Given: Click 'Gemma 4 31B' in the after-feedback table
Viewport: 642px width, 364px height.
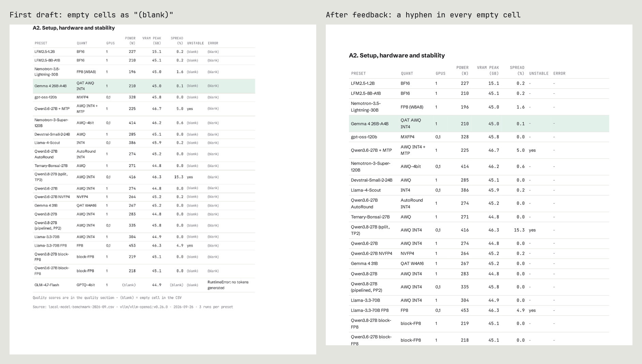Looking at the screenshot, I should pos(364,263).
